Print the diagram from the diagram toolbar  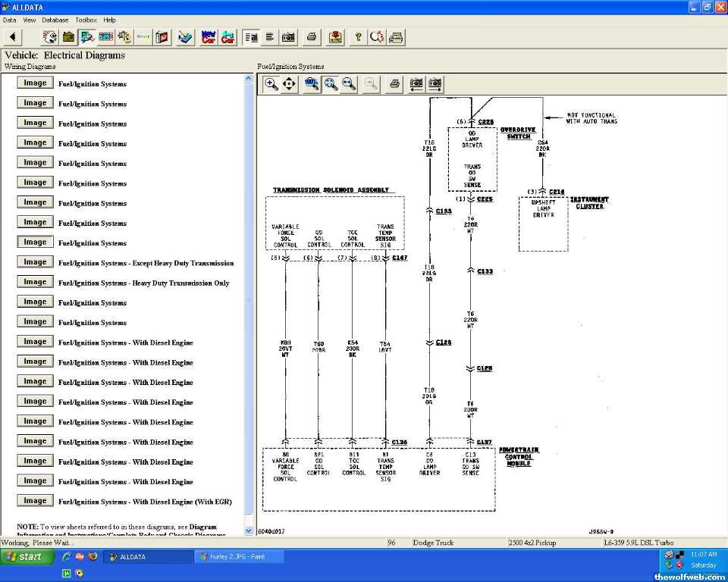click(x=394, y=84)
